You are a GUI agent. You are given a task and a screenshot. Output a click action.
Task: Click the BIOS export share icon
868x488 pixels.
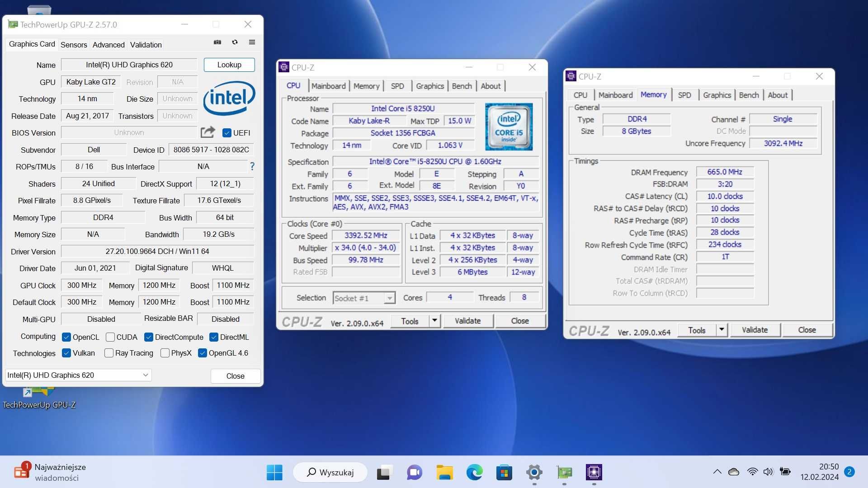pyautogui.click(x=208, y=132)
